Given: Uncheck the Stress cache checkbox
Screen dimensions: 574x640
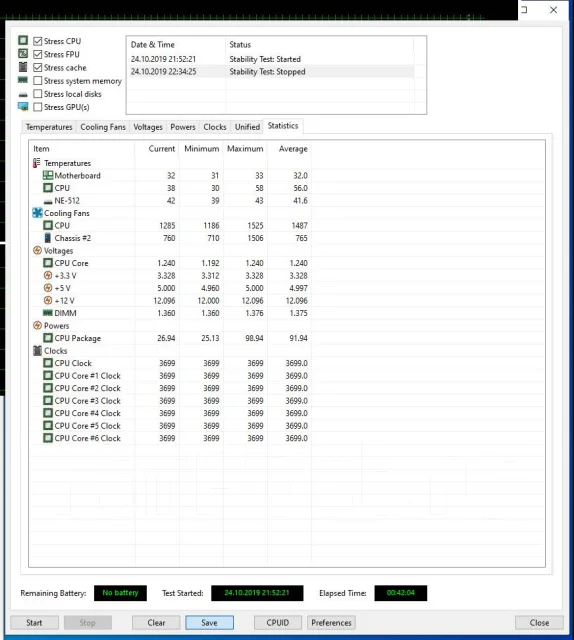Looking at the screenshot, I should pos(38,67).
